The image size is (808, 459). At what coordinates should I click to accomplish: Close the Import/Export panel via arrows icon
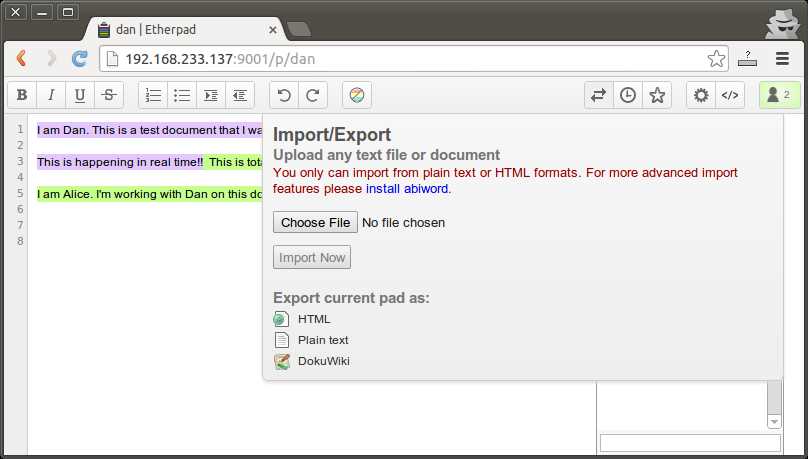599,95
